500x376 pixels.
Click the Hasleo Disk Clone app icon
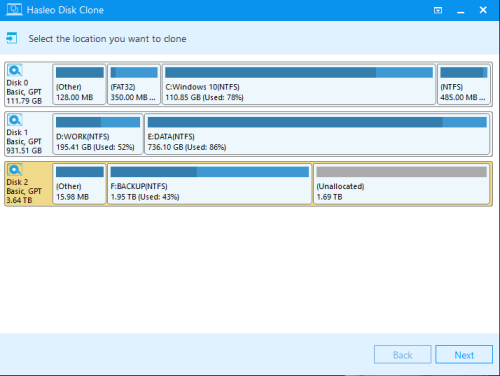pyautogui.click(x=14, y=9)
